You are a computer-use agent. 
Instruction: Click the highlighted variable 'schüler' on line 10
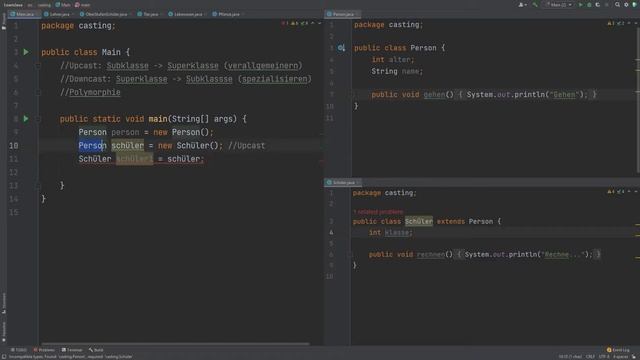(x=128, y=146)
